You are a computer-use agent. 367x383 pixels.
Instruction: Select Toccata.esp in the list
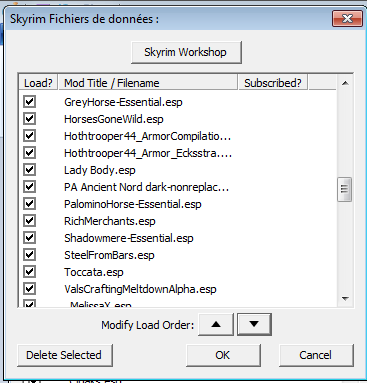[94, 272]
